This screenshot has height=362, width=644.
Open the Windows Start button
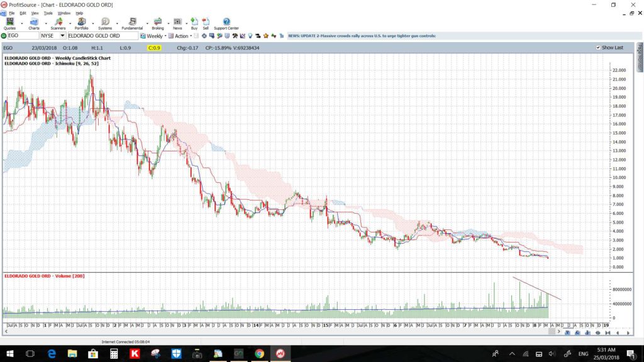9,353
